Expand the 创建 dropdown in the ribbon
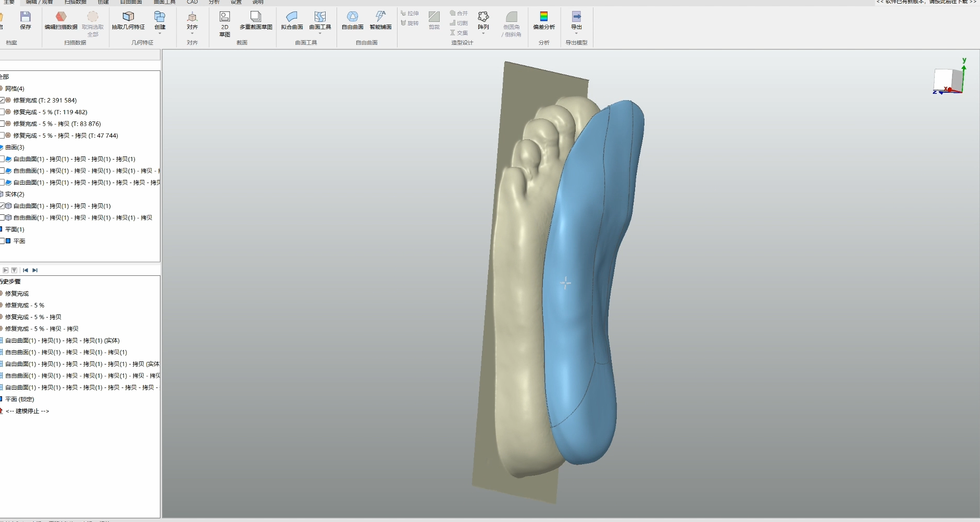 click(160, 33)
